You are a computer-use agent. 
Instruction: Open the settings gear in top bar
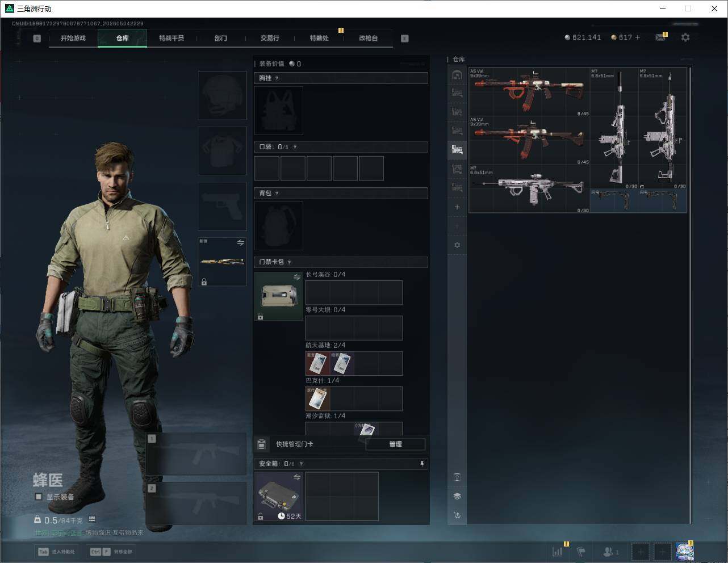point(685,37)
